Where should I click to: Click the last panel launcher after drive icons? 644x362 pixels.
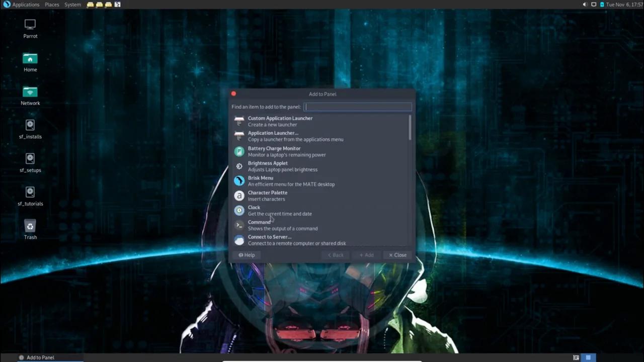point(117,5)
